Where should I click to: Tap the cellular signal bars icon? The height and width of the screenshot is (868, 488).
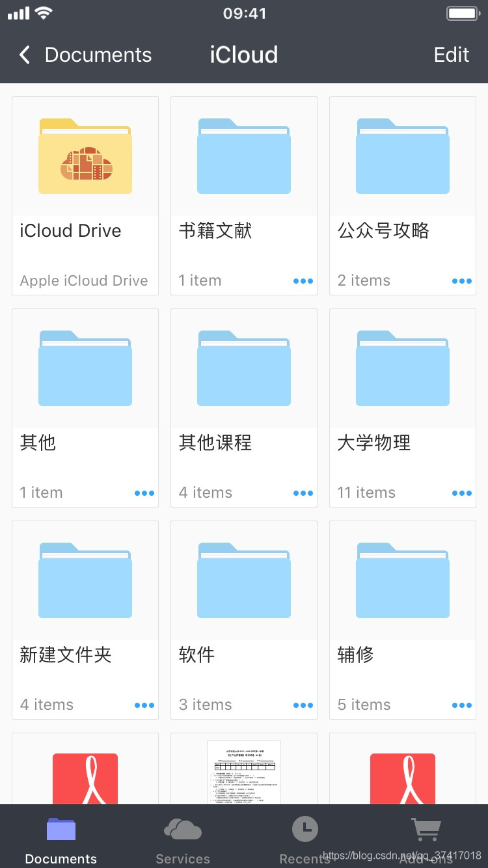18,14
